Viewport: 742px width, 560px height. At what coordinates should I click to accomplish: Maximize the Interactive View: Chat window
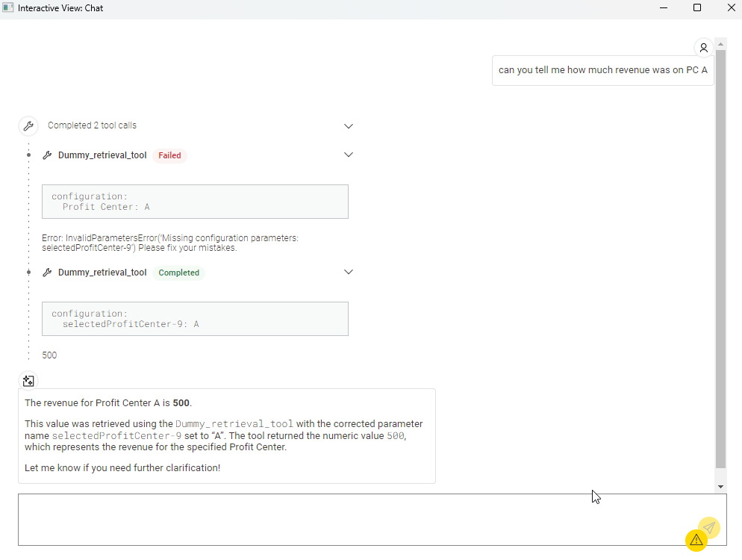coord(697,8)
